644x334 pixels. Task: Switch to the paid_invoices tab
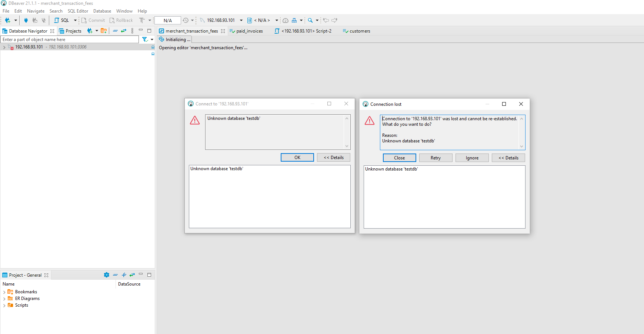pyautogui.click(x=249, y=31)
